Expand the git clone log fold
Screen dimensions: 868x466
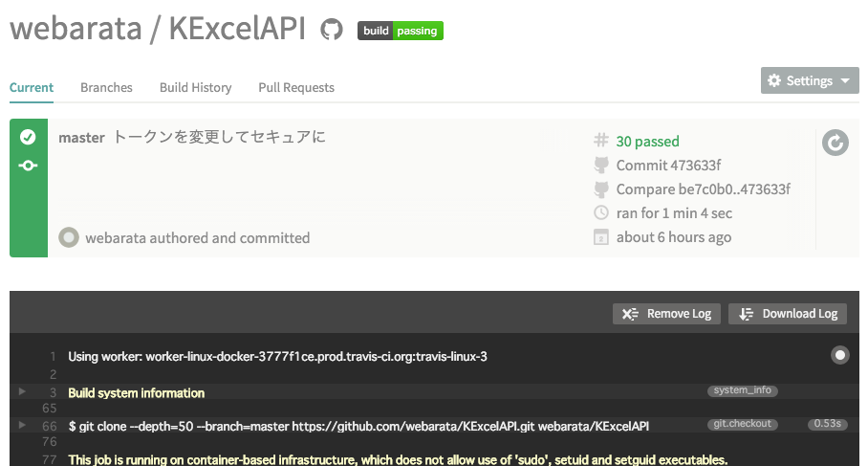pyautogui.click(x=22, y=425)
